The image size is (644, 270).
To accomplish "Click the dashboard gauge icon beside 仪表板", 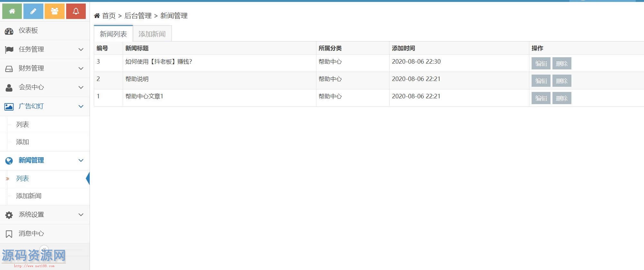I will [x=9, y=31].
